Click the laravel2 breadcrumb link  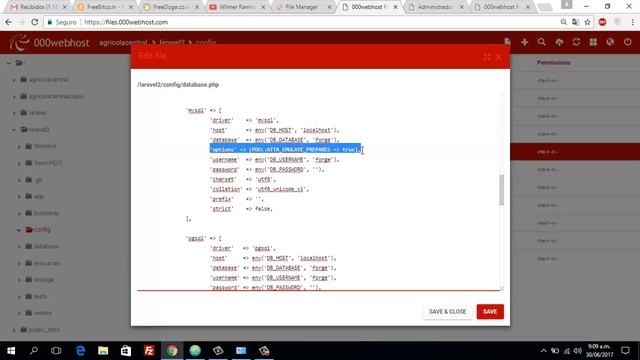pyautogui.click(x=171, y=42)
